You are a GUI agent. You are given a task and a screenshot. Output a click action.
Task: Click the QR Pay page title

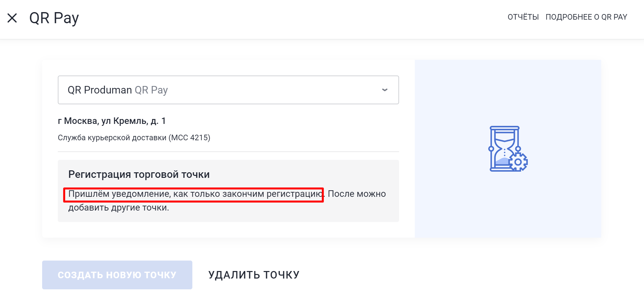coord(54,18)
